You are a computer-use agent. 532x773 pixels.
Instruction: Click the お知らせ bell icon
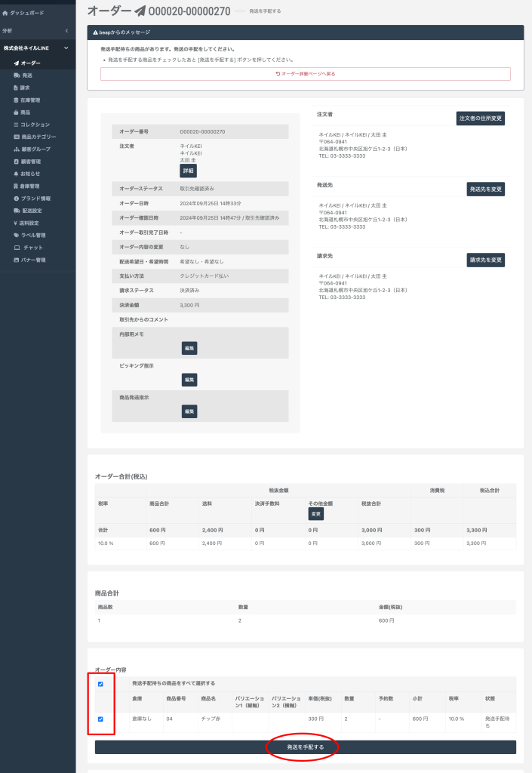[16, 174]
